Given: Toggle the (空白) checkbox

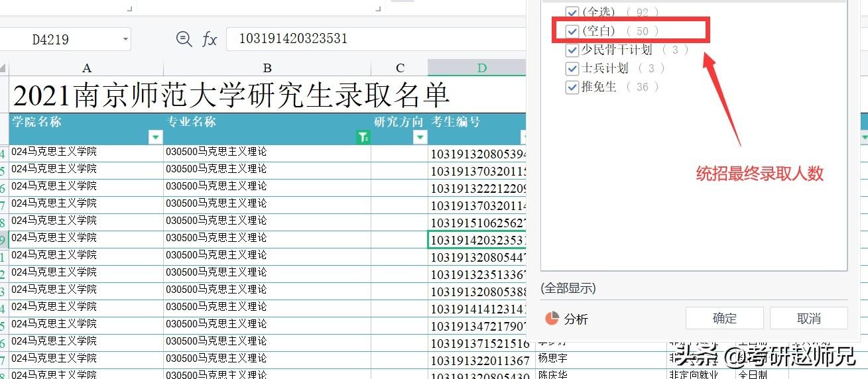Looking at the screenshot, I should pos(572,30).
